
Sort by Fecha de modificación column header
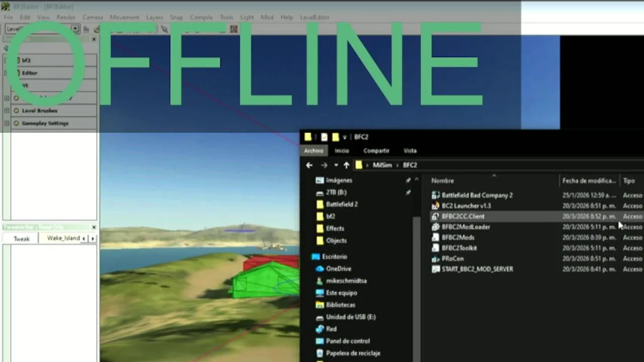(x=589, y=180)
